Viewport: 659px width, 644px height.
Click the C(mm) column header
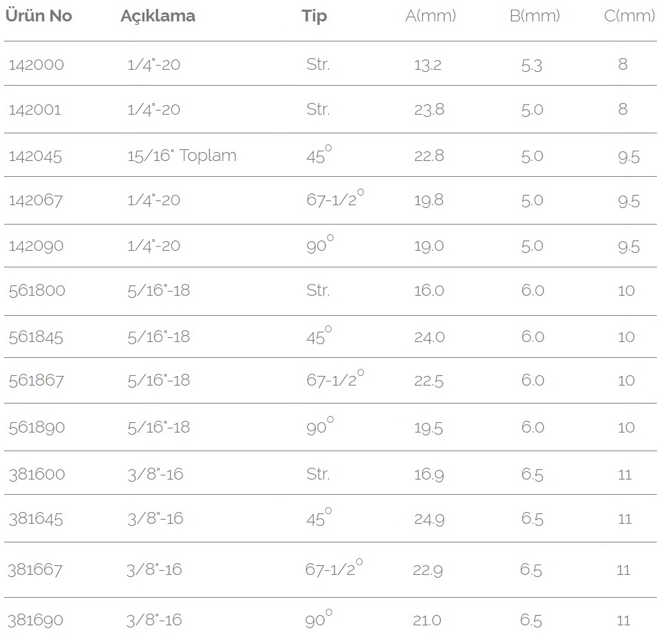(629, 16)
